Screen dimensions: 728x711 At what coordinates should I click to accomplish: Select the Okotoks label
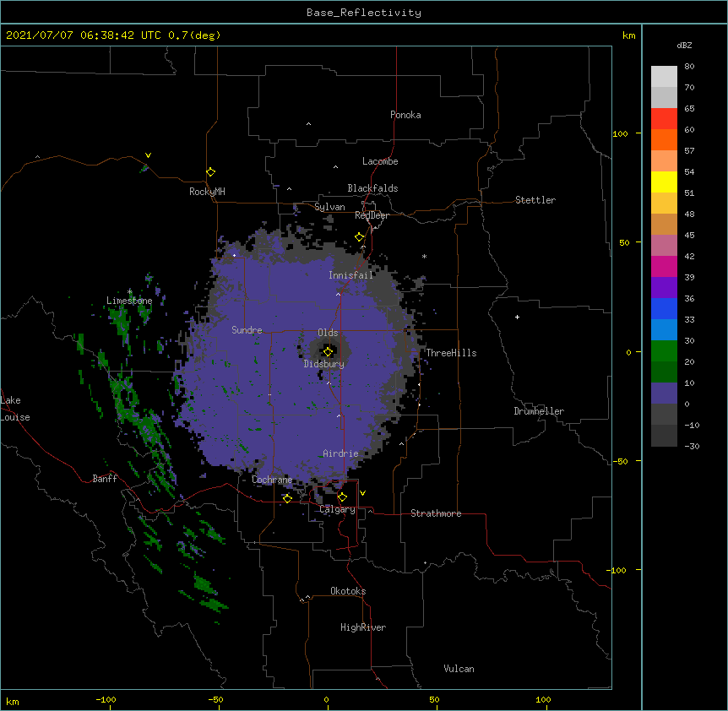pos(348,591)
